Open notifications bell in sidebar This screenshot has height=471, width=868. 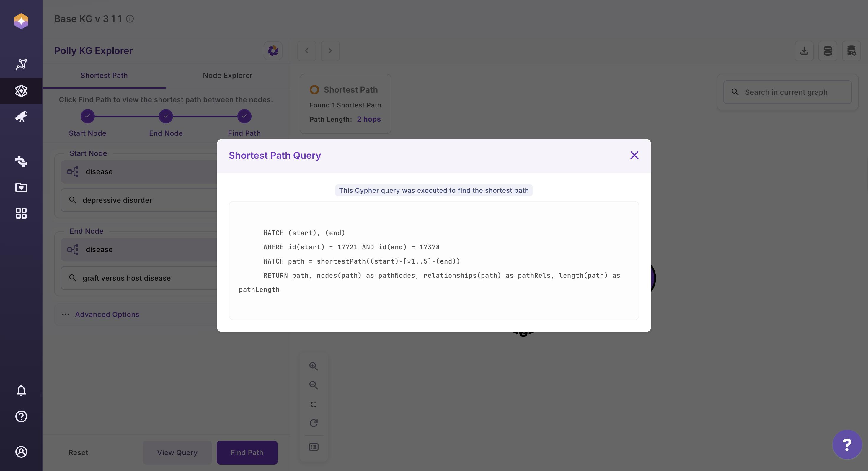coord(21,390)
